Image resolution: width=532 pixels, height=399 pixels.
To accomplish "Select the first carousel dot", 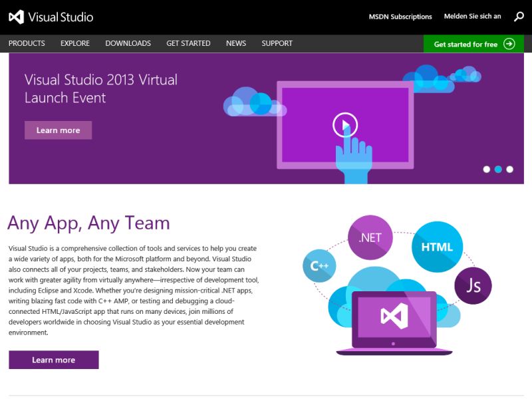I will tap(487, 170).
